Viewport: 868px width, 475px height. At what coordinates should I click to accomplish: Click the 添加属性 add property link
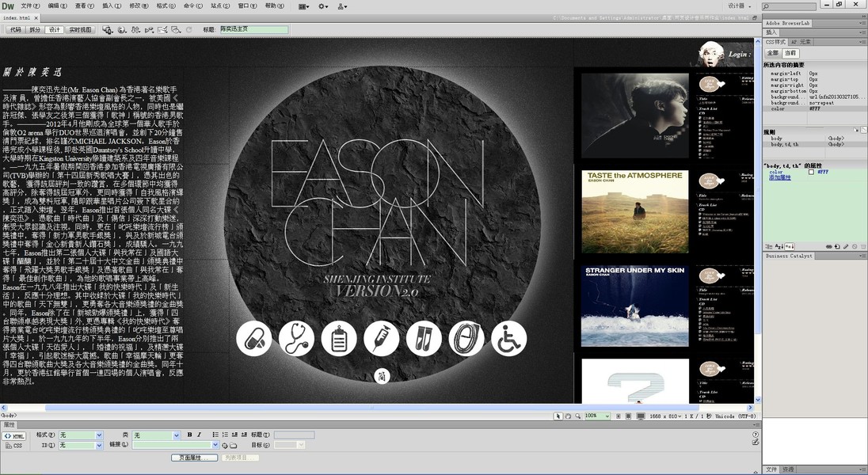click(780, 177)
